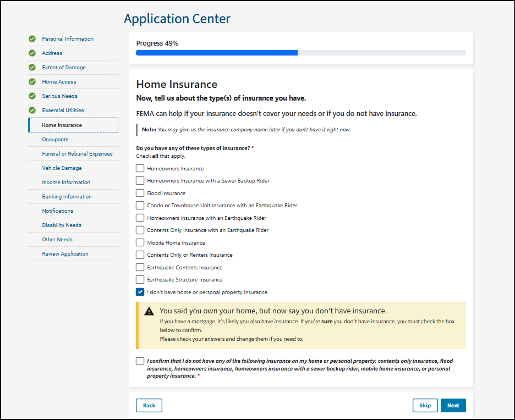Click the Skip button
The height and width of the screenshot is (420, 515).
(x=425, y=406)
